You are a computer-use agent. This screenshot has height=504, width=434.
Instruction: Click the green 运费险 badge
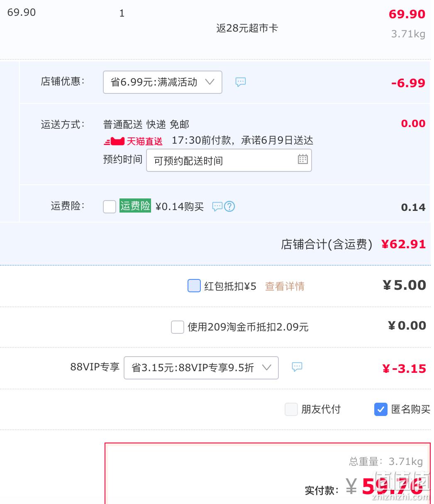[x=135, y=206]
